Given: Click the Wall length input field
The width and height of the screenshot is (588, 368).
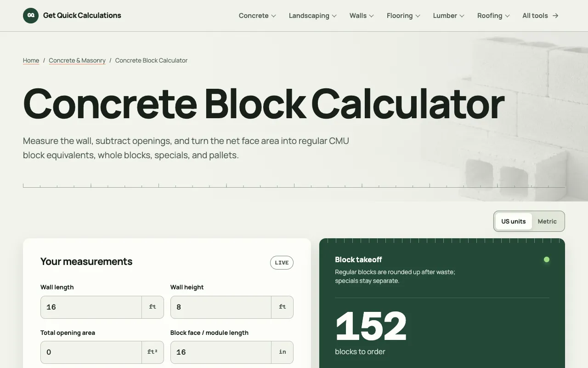Looking at the screenshot, I should pos(91,307).
